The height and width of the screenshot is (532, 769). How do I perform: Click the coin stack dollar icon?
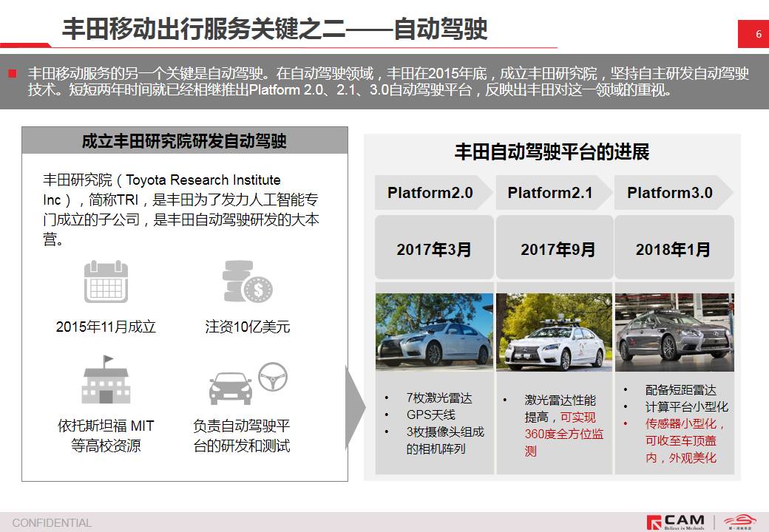coord(247,282)
